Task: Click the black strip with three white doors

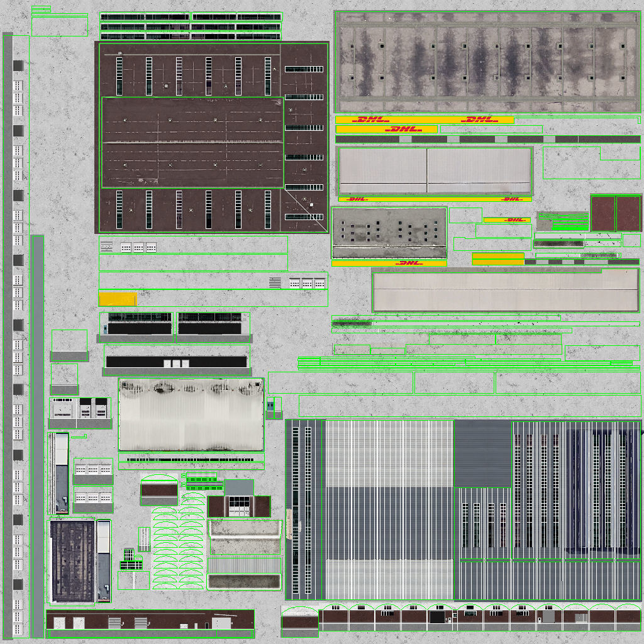Action: (x=177, y=362)
